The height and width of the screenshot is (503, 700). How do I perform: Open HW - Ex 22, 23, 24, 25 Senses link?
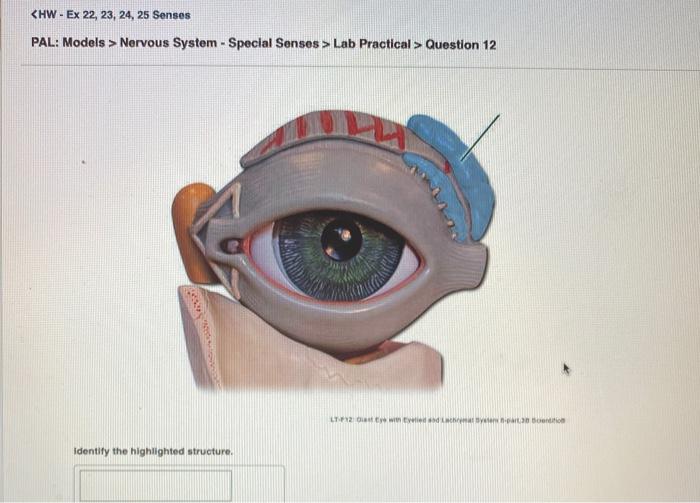115,15
